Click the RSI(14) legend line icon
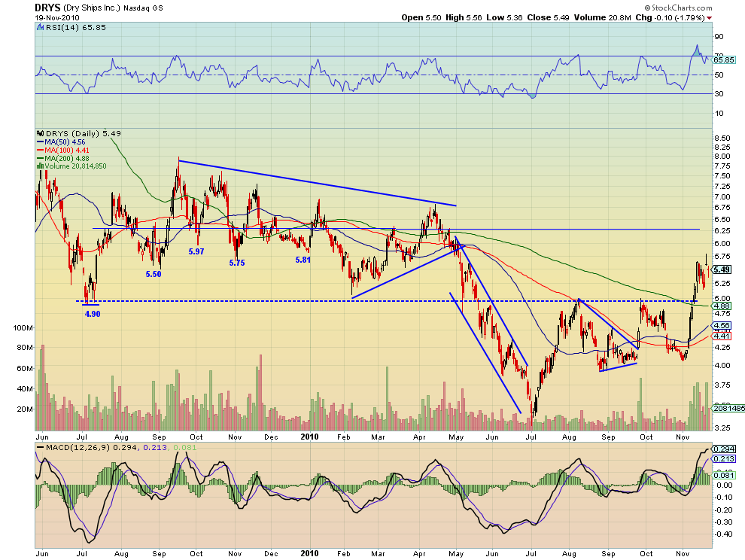 [x=40, y=28]
